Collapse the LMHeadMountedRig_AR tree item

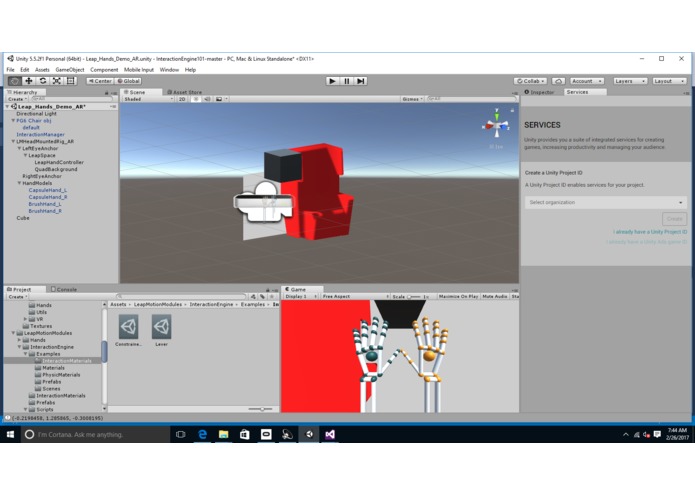[13, 141]
